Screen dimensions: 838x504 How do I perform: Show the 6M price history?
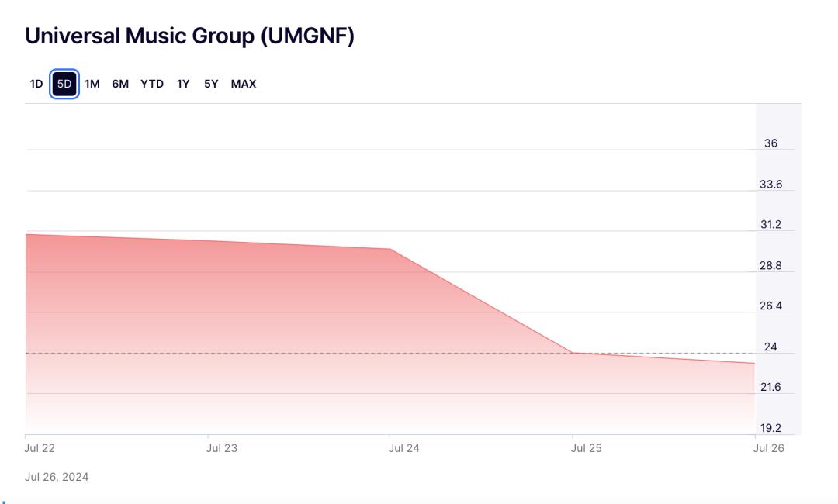120,84
